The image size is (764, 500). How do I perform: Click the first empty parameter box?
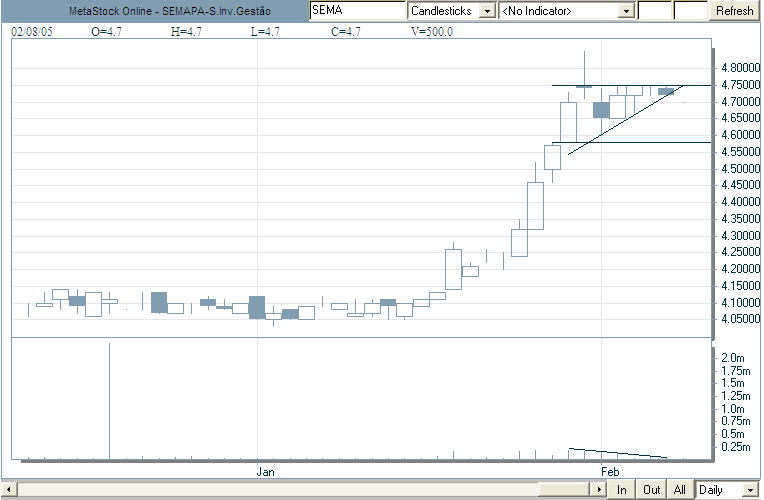pos(654,10)
